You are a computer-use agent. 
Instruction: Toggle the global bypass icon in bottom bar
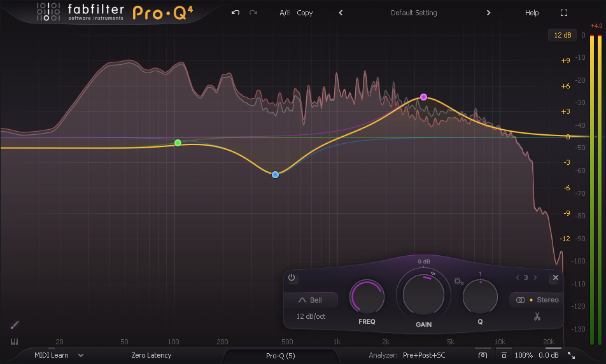tap(483, 355)
